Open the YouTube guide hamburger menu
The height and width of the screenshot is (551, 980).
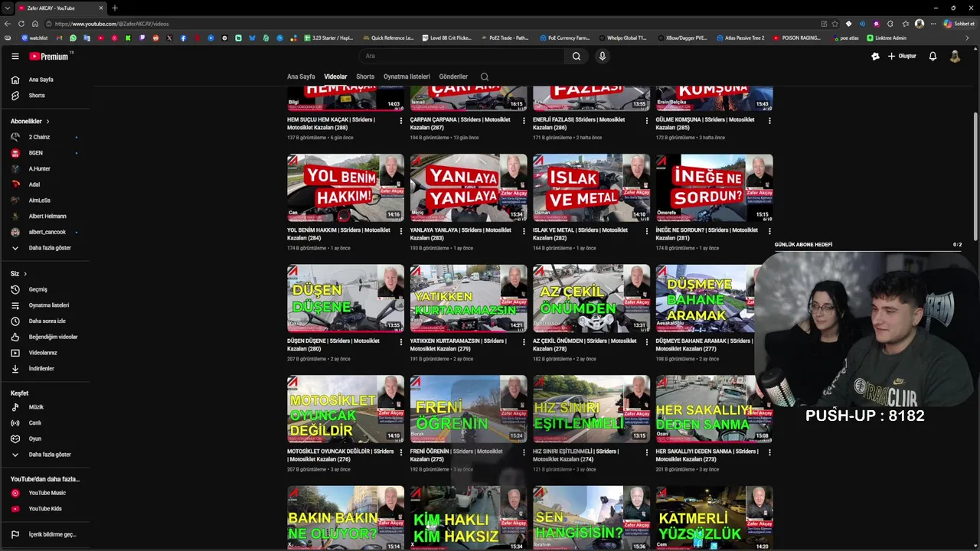click(15, 56)
